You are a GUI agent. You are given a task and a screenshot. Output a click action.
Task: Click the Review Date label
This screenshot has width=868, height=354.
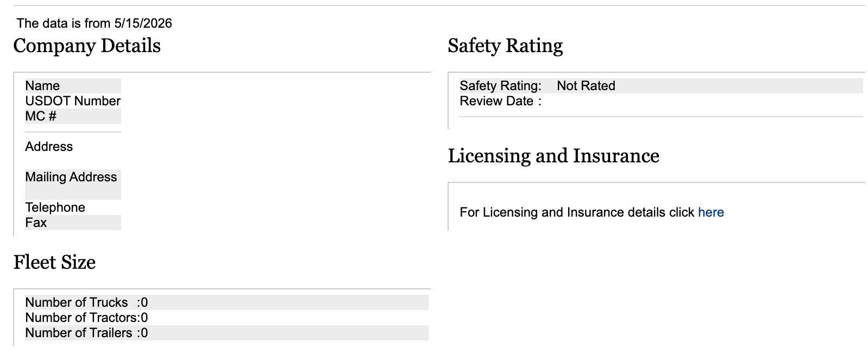click(500, 101)
